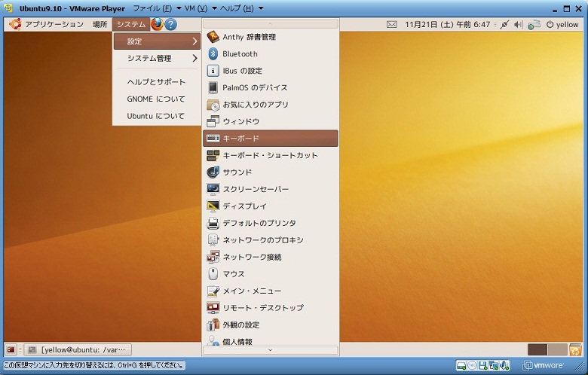Click the volume speaker panel icon
The height and width of the screenshot is (375, 588).
518,24
